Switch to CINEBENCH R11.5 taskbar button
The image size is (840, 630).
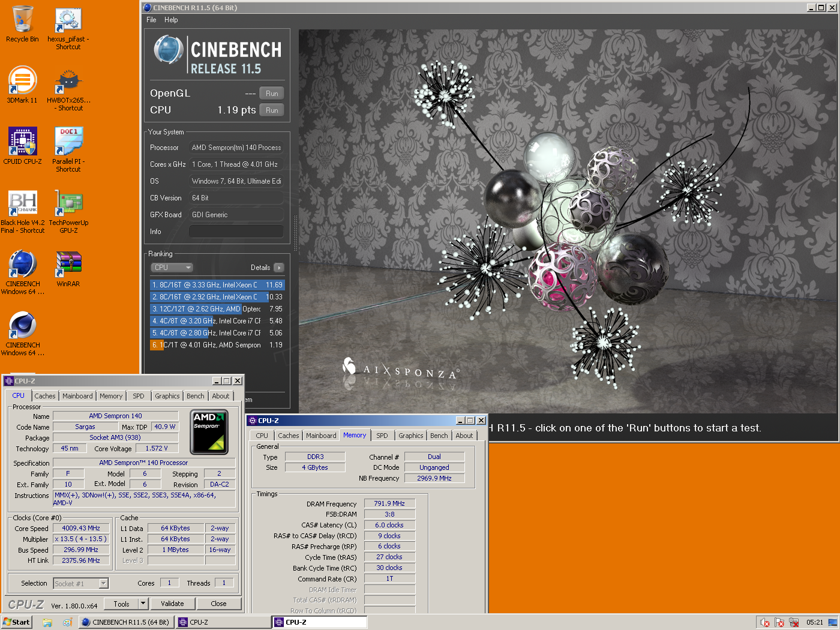[125, 622]
